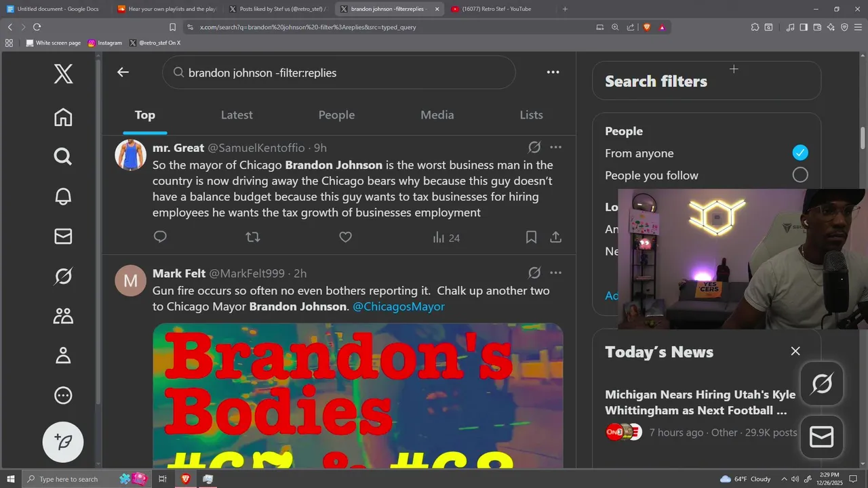Go back using the arrow beside search
This screenshot has height=488, width=868.
point(123,72)
